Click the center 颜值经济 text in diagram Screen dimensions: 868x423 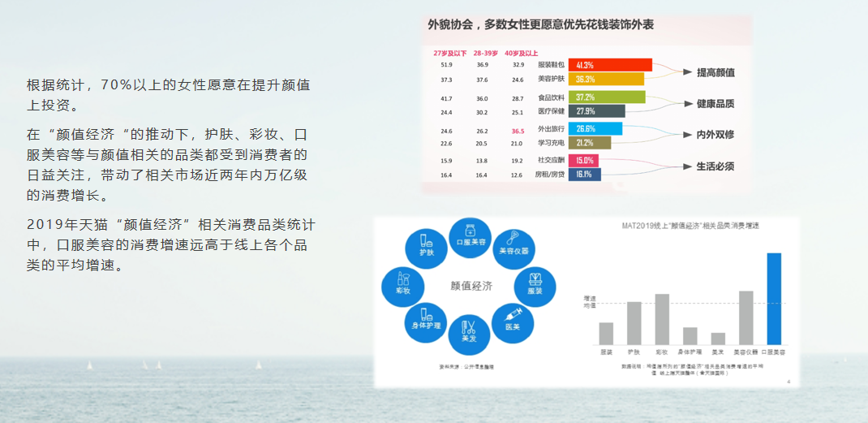click(471, 287)
